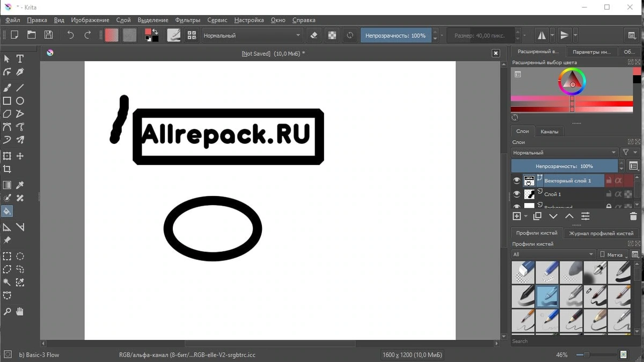Select the Line tool

pyautogui.click(x=20, y=88)
